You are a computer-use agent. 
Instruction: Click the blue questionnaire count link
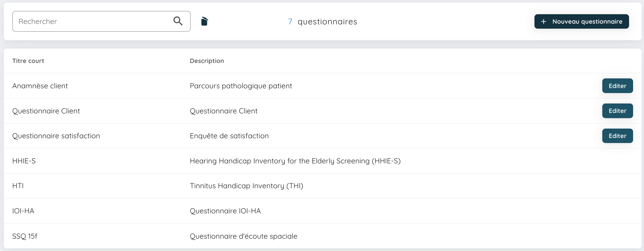click(x=290, y=22)
